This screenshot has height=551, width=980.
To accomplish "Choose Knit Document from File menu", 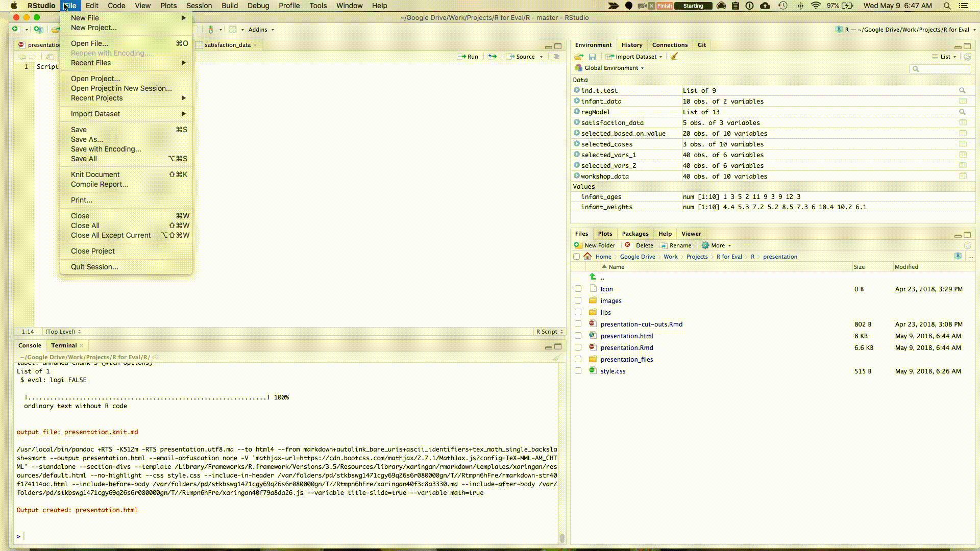I will (95, 174).
